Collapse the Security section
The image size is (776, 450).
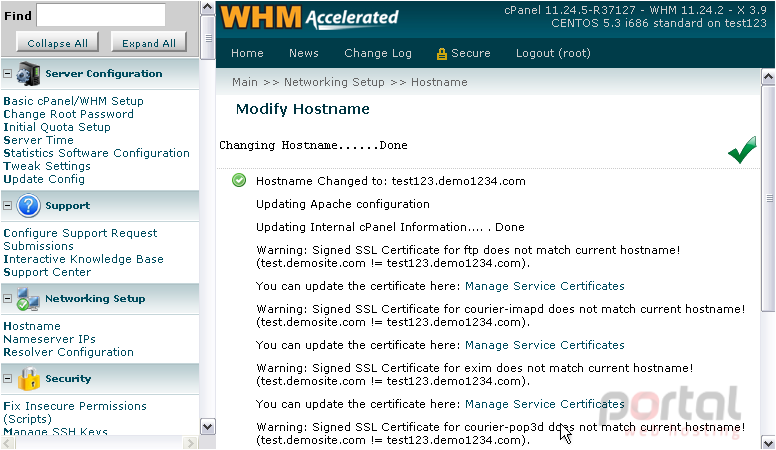[x=7, y=379]
